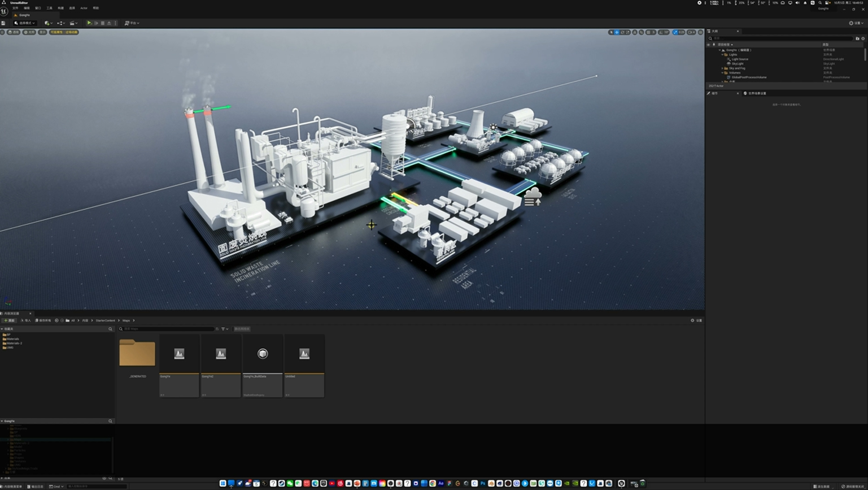Click the StarterContent breadcrumb path link
The width and height of the screenshot is (868, 490).
click(105, 320)
